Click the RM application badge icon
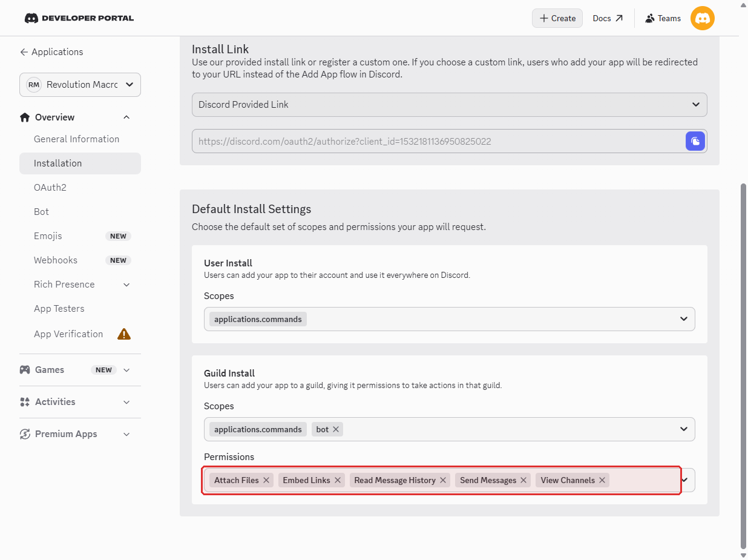The image size is (748, 560). (x=34, y=85)
